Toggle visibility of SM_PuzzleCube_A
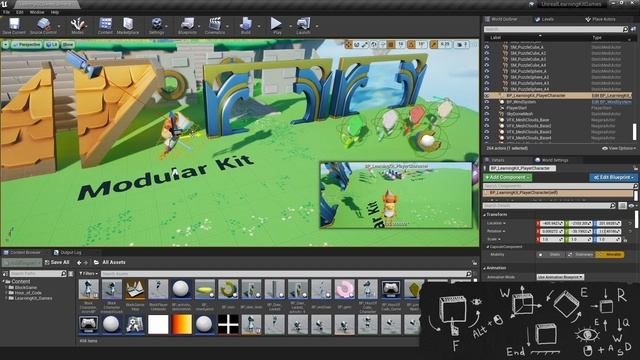This screenshot has height=360, width=640. [x=487, y=47]
